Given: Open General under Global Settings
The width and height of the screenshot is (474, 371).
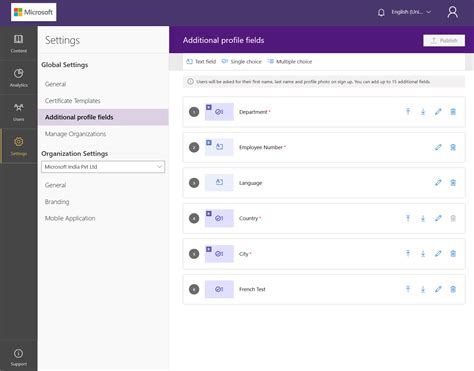Looking at the screenshot, I should point(55,84).
